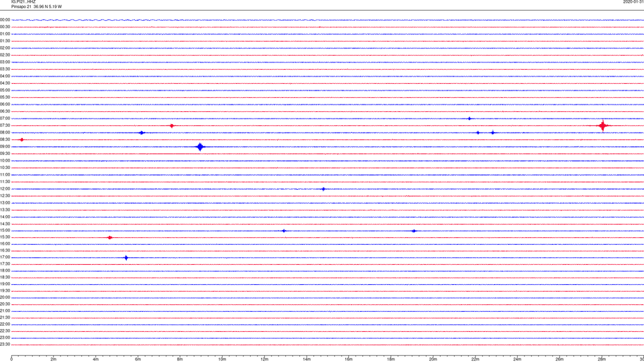Click the 2m tick label on the time axis

[x=54, y=359]
